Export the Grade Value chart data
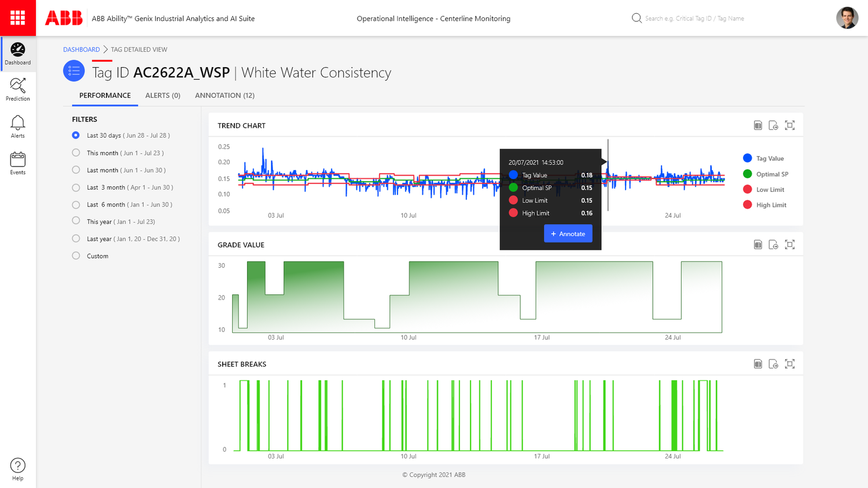 [774, 244]
